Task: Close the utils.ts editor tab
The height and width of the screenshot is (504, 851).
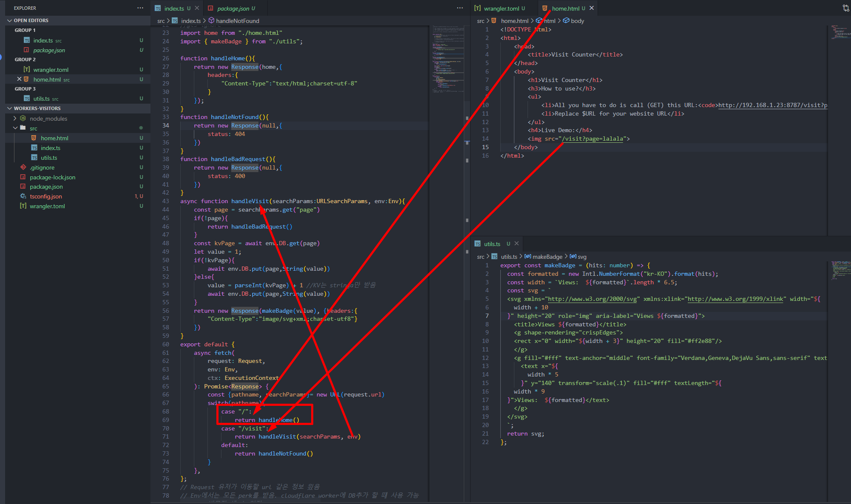Action: pos(516,244)
